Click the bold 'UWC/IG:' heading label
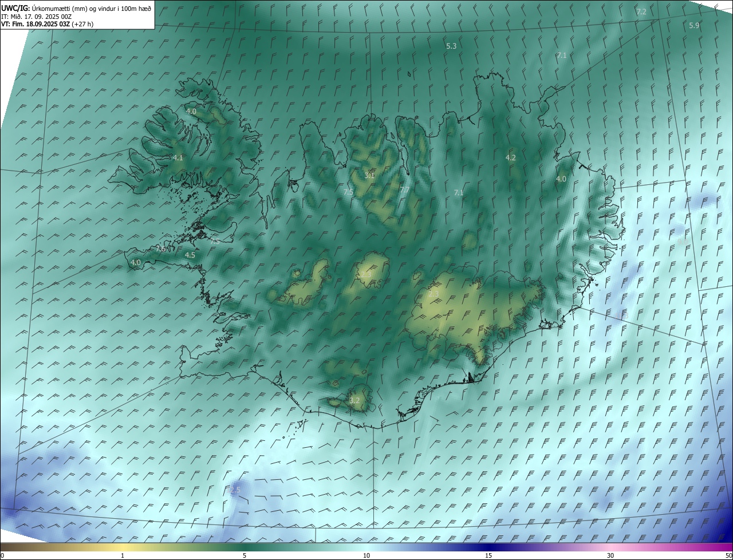This screenshot has height=560, width=733. (x=15, y=8)
